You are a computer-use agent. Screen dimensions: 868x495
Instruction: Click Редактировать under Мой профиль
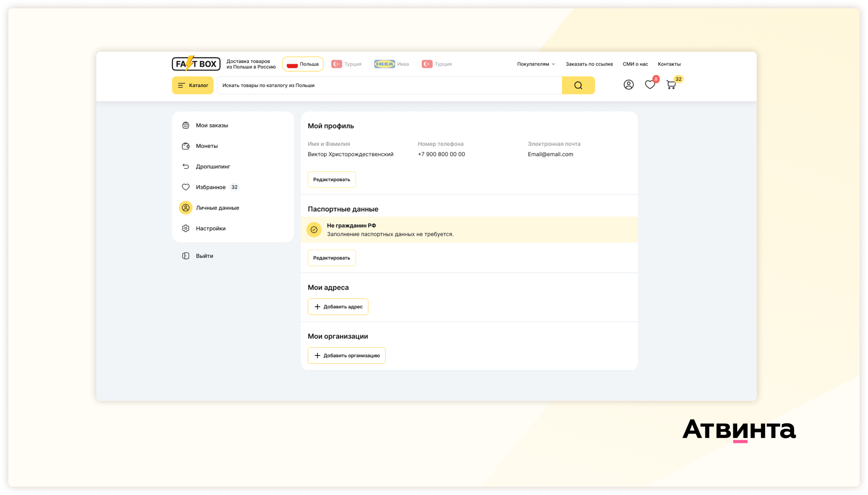click(331, 180)
